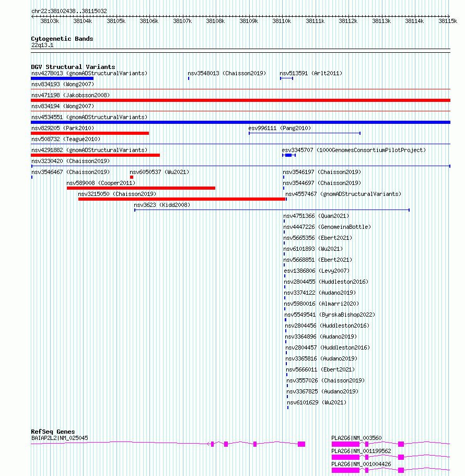Viewport: 465px width, 476px height.
Task: Open nsv834193 (Wong2007) variant entry
Action: coord(63,84)
